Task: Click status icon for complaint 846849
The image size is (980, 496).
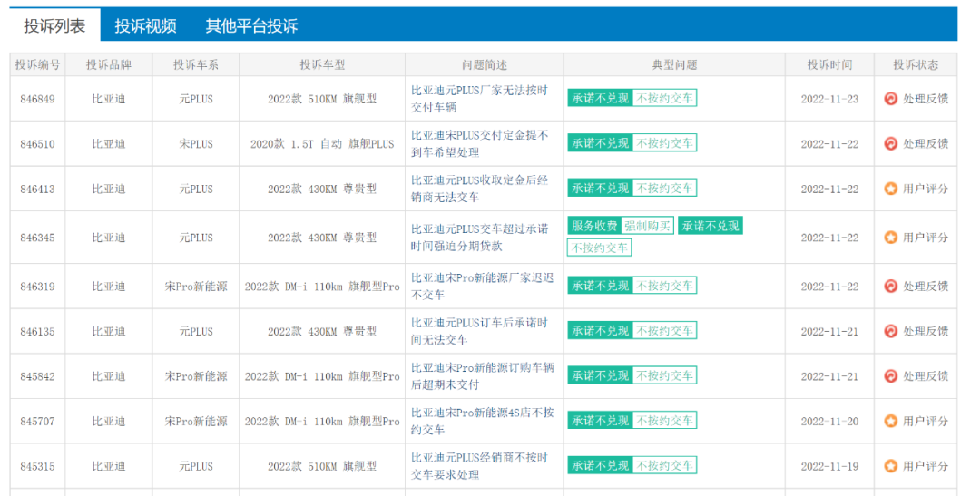Action: click(x=891, y=99)
